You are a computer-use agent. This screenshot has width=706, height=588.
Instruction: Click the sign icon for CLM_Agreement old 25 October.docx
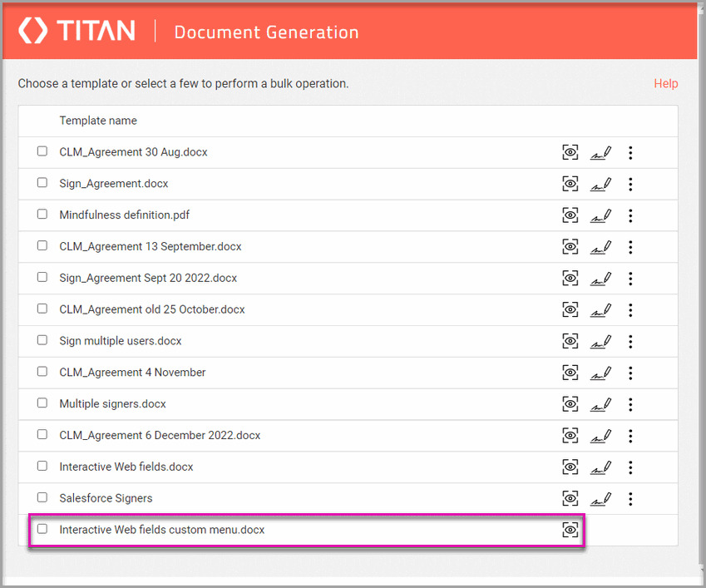coord(600,311)
